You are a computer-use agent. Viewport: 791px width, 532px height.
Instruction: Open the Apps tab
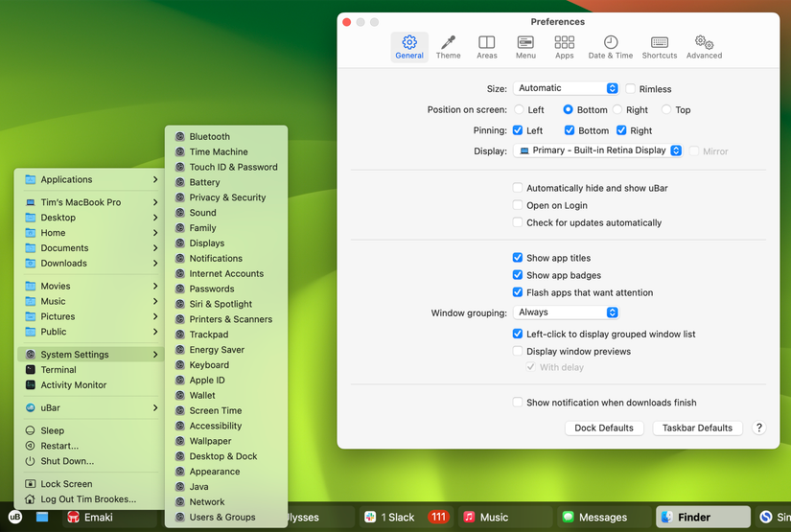tap(565, 47)
